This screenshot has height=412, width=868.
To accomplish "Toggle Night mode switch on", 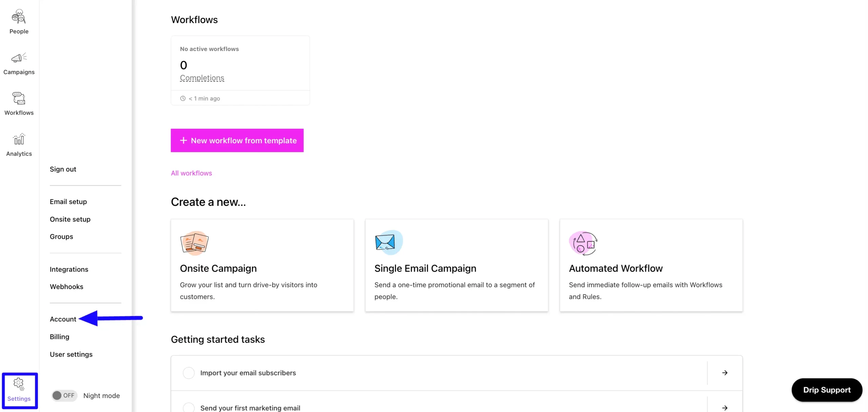I will click(64, 395).
